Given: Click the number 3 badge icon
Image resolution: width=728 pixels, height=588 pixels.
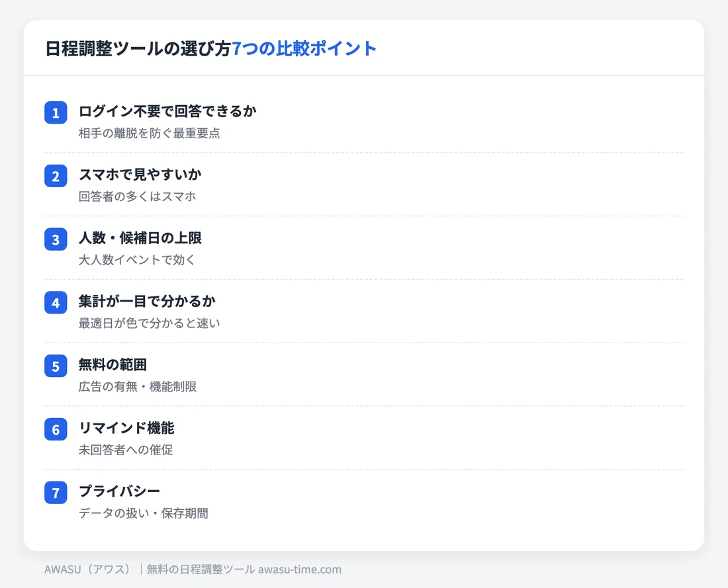Looking at the screenshot, I should tap(56, 239).
